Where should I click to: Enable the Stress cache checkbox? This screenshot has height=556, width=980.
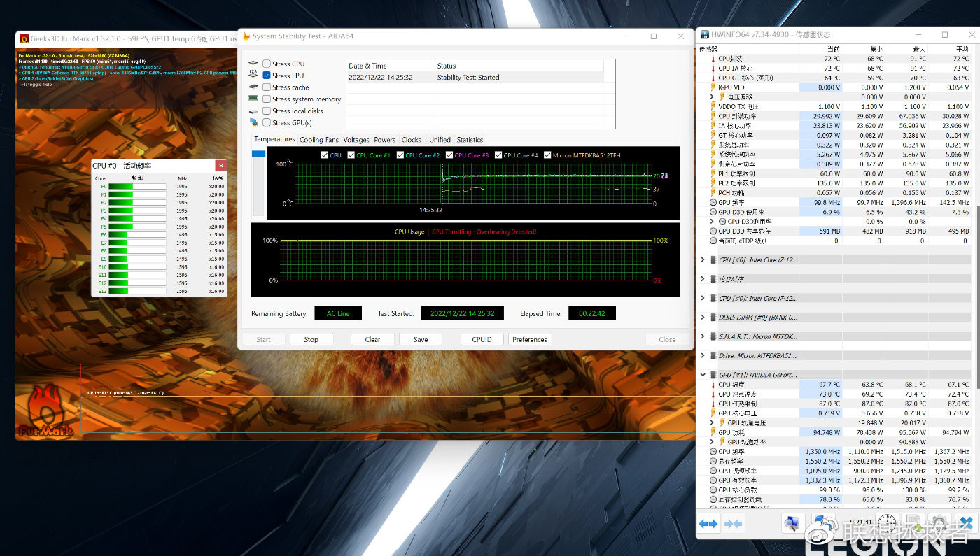click(x=267, y=87)
